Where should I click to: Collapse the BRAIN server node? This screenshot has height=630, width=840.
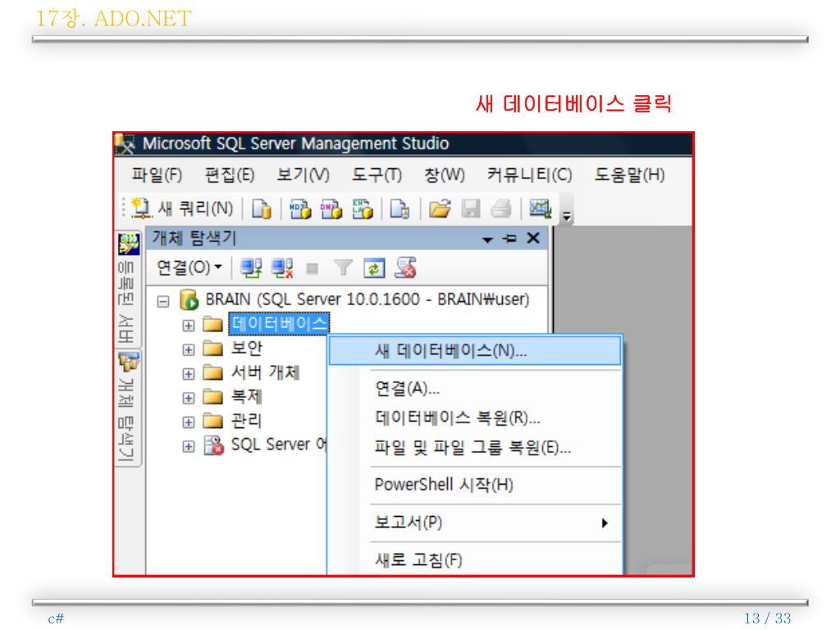pyautogui.click(x=163, y=302)
